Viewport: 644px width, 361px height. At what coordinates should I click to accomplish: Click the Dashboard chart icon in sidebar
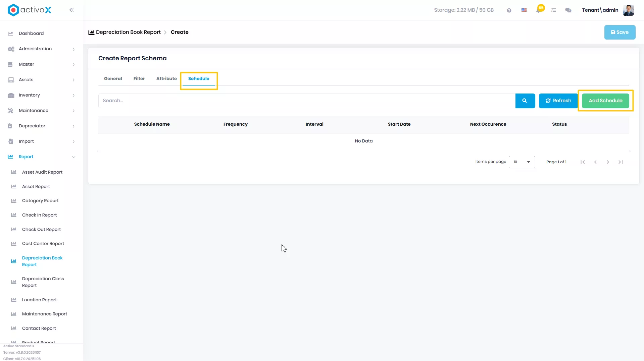10,34
